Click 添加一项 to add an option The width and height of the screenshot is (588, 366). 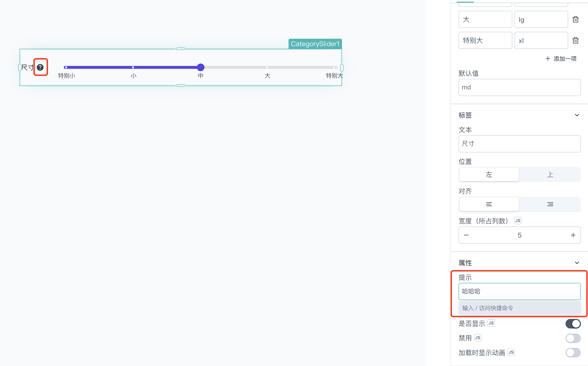(561, 59)
